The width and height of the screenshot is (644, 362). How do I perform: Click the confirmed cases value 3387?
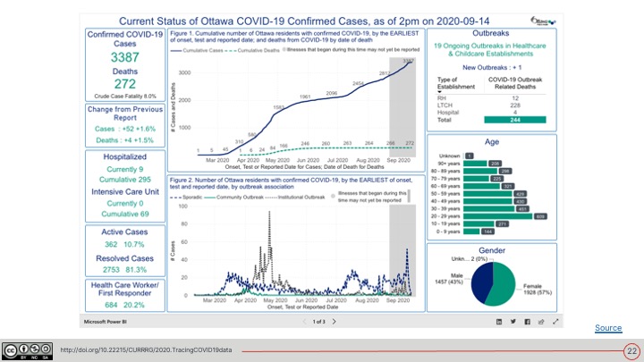125,57
